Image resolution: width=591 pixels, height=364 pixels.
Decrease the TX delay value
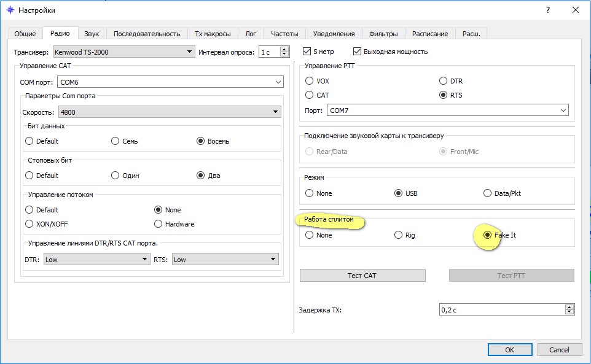tap(569, 312)
